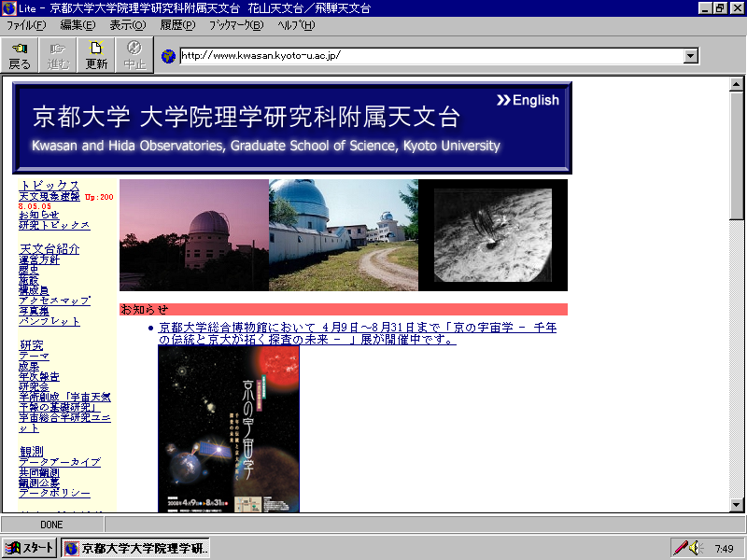Viewport: 747px width, 560px height.
Task: Open the スタート start menu button
Action: (x=29, y=548)
